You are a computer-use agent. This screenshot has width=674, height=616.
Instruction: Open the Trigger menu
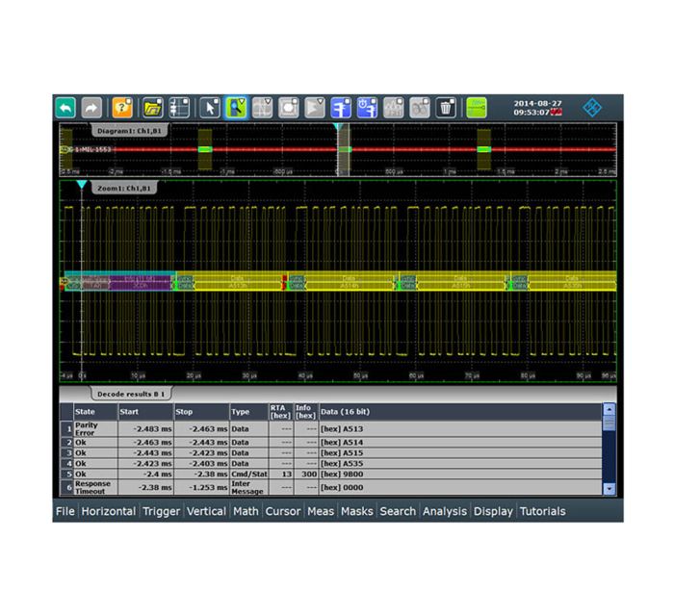tap(161, 511)
